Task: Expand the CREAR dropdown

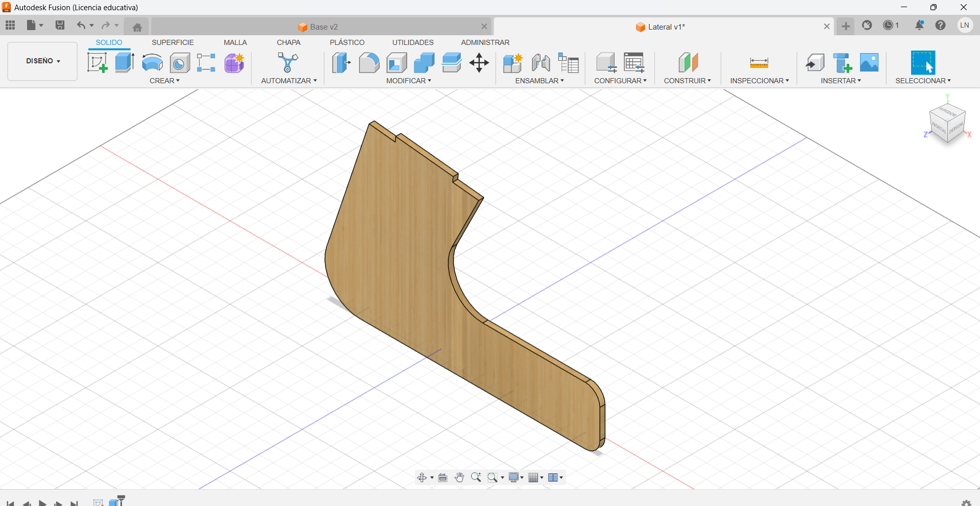Action: coord(164,81)
